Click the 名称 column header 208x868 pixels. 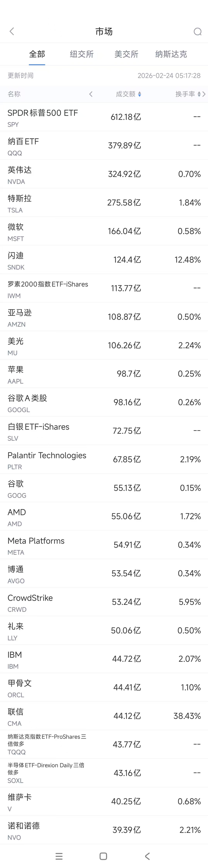[14, 94]
